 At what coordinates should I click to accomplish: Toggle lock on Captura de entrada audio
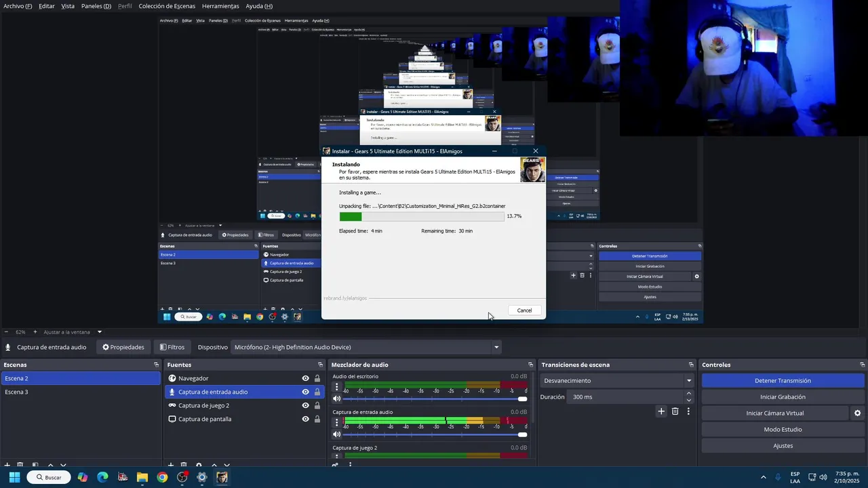coord(317,392)
